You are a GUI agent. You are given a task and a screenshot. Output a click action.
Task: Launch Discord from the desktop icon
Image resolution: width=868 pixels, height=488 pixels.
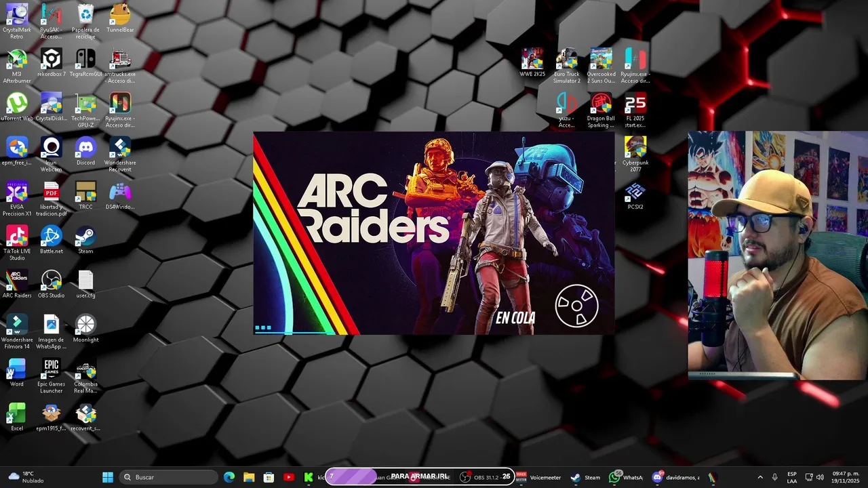coord(85,152)
